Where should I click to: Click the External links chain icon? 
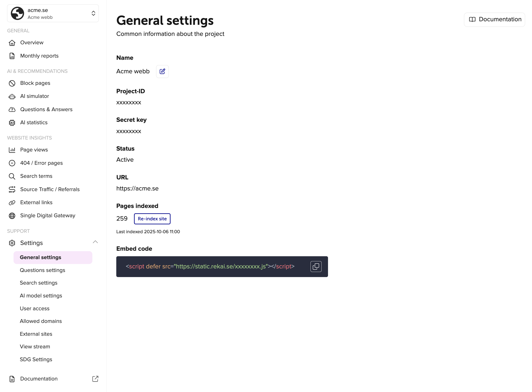tap(12, 203)
